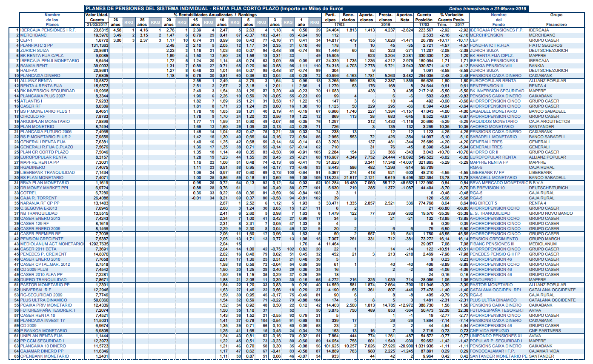This screenshot has height=364, width=593.
Task: Click plan name 'MEDIOLANUM ACT.MONETARIOS'
Action: [x=52, y=244]
